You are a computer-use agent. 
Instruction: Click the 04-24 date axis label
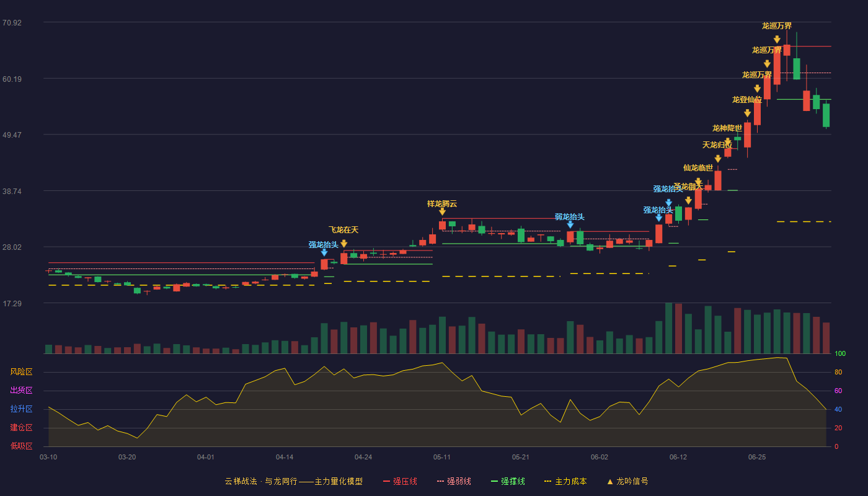(x=363, y=457)
